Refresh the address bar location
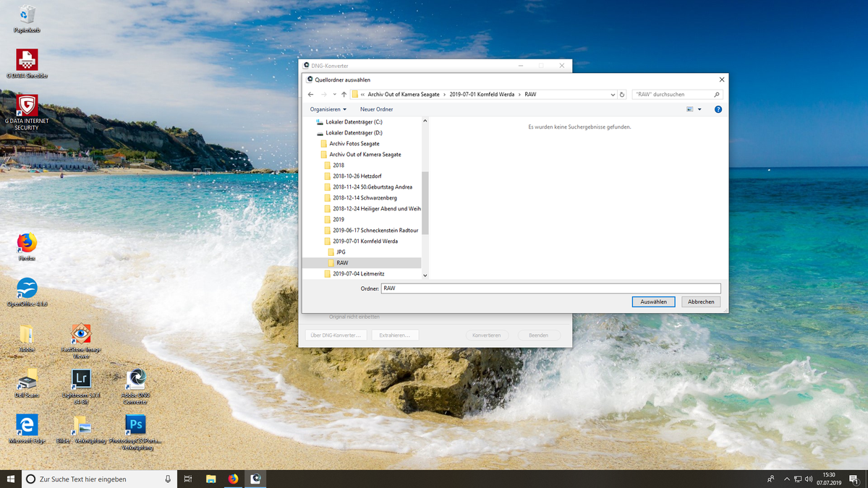Viewport: 868px width, 488px height. click(x=622, y=95)
